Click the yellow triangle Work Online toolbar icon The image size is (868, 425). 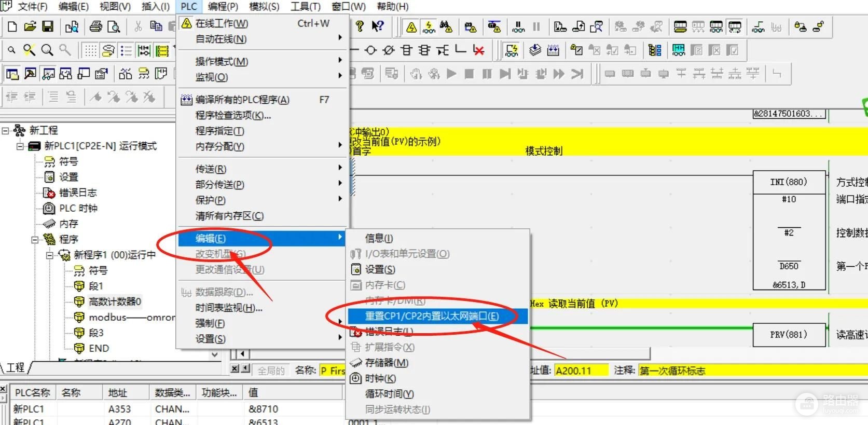411,26
